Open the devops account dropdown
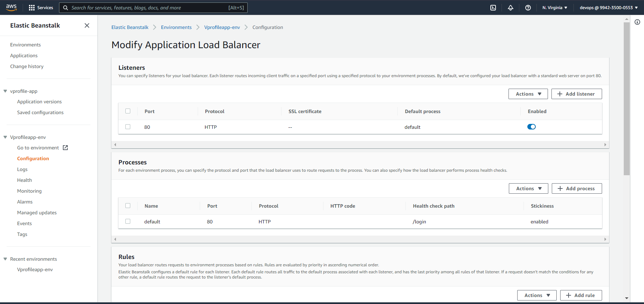This screenshot has width=644, height=304. click(609, 8)
